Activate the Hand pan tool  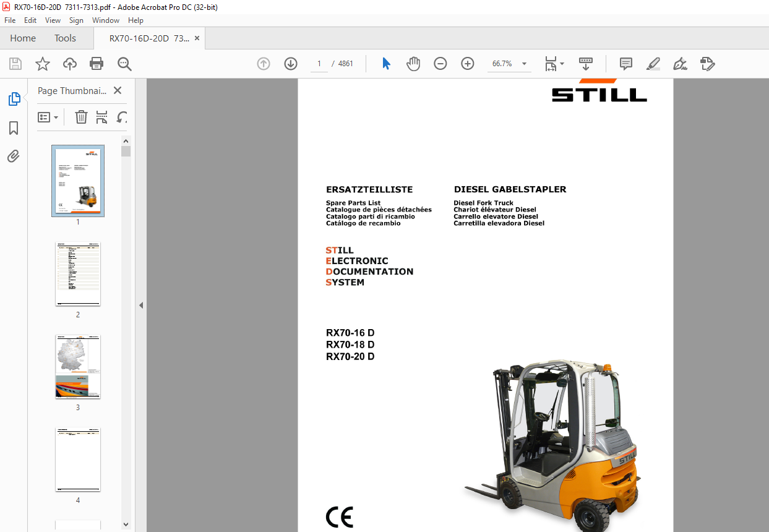[x=413, y=64]
